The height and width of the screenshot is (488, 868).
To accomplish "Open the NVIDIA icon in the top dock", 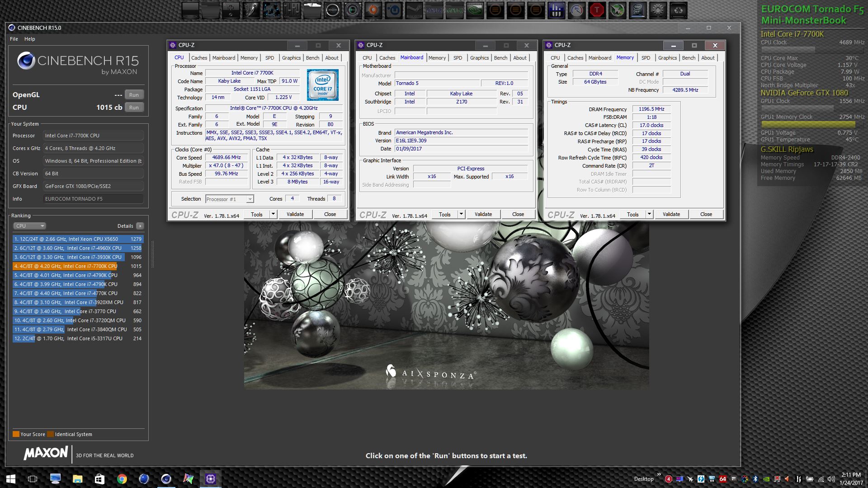I will click(x=475, y=10).
